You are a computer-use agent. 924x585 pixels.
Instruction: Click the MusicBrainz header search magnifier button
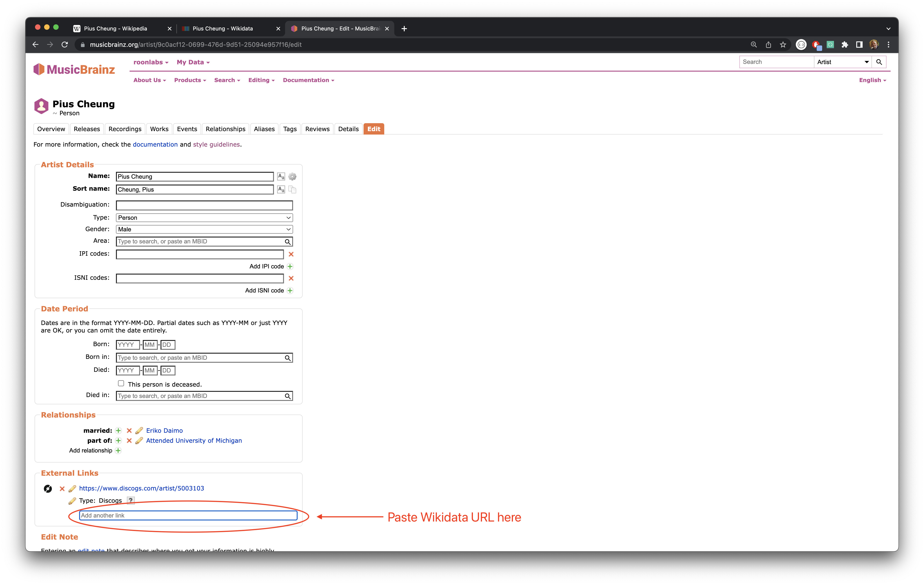pyautogui.click(x=879, y=62)
